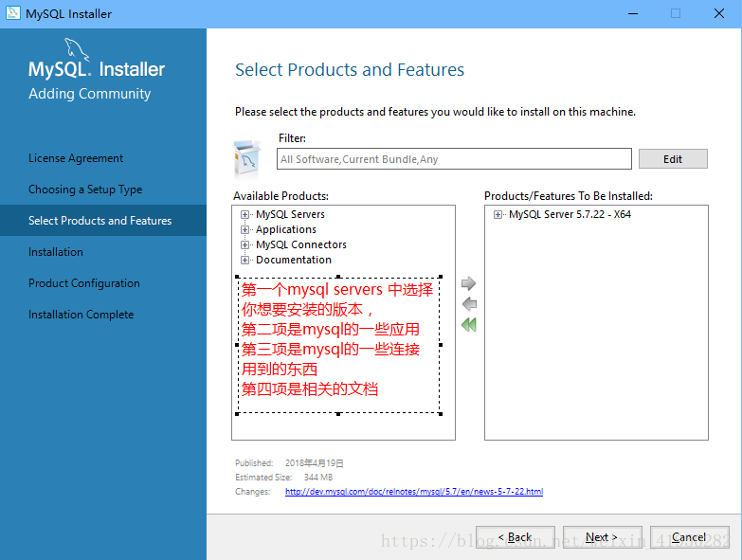Go to Choosing a Setup Type step
Viewport: 742px width, 560px height.
(85, 190)
